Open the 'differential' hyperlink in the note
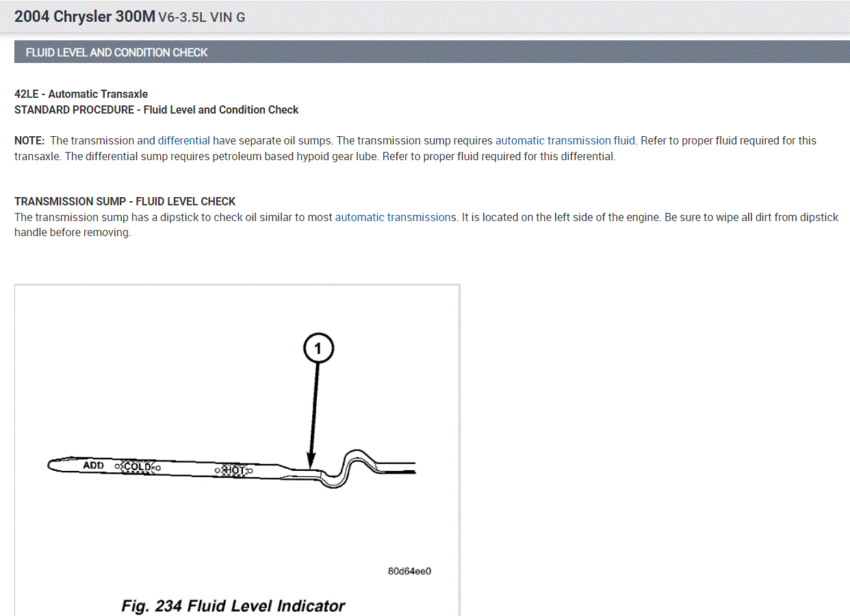Viewport: 850px width, 616px height. (x=183, y=140)
